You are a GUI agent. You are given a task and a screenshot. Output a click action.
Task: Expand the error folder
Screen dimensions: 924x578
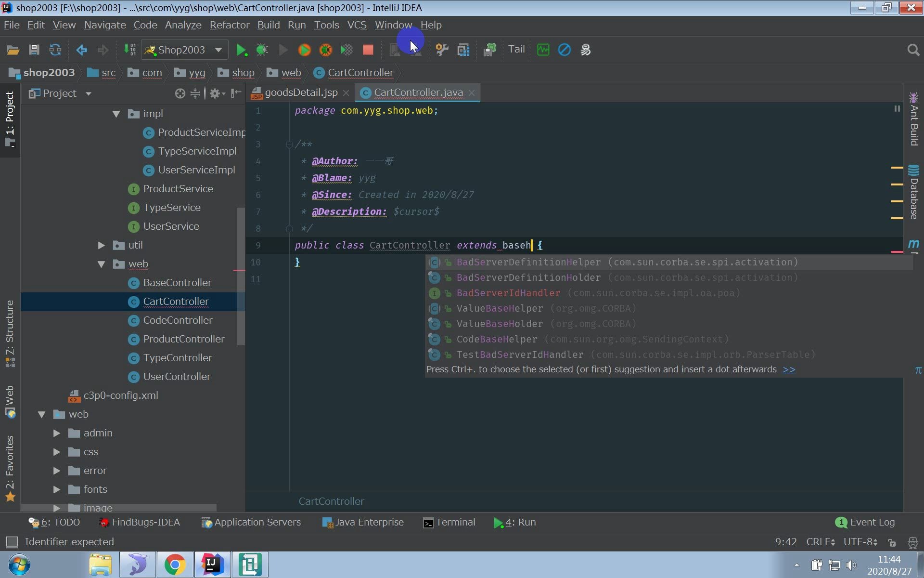point(56,471)
